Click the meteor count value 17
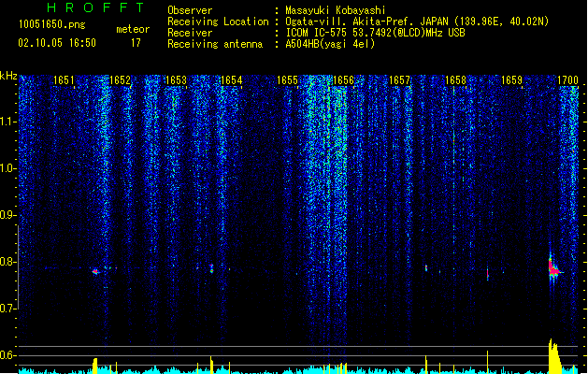Viewport: 588px width, 374px height. (136, 43)
